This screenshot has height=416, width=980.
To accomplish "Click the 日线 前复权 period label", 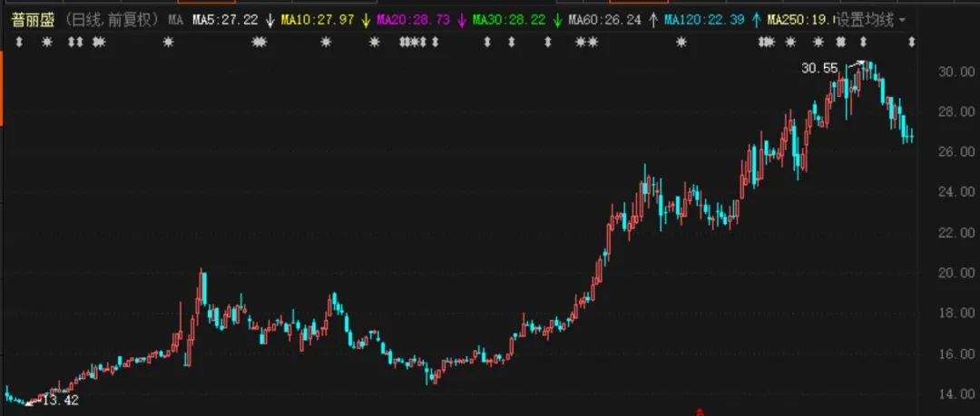I will coord(113,21).
